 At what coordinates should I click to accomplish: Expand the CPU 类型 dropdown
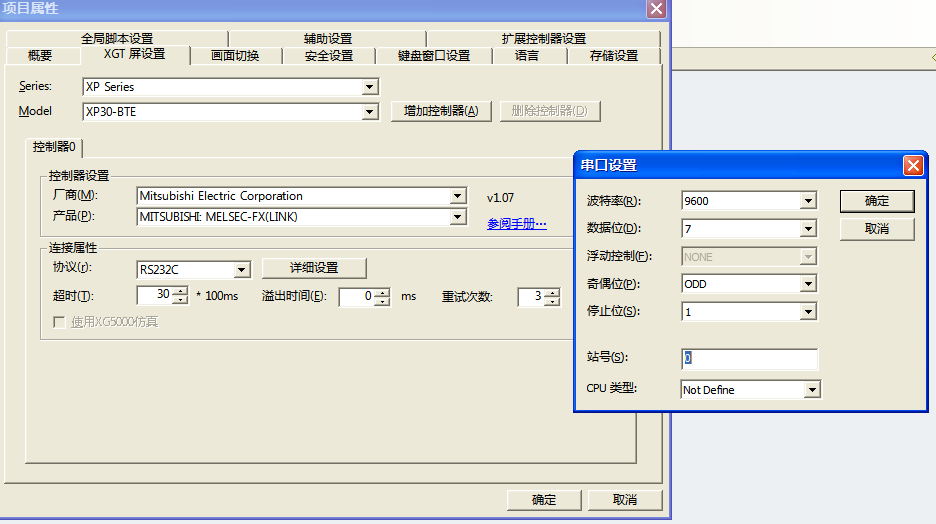(812, 390)
